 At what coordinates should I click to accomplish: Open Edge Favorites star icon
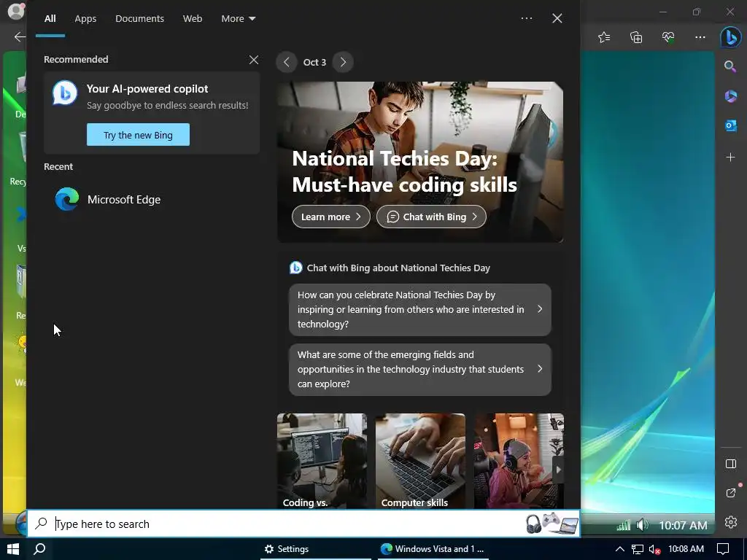(x=604, y=37)
